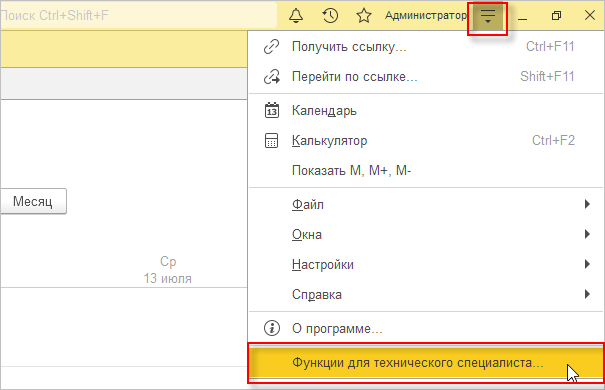Click the service menu dropdown icon
The height and width of the screenshot is (390, 605).
click(x=488, y=17)
